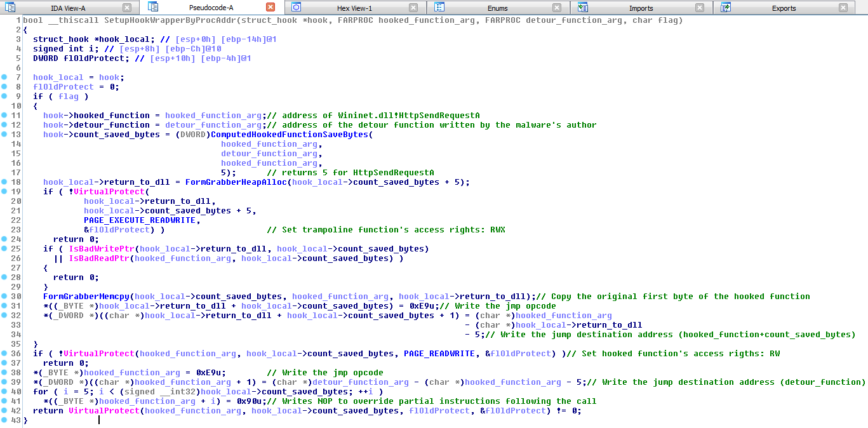Close the Exports tab
This screenshot has height=428, width=868.
843,8
